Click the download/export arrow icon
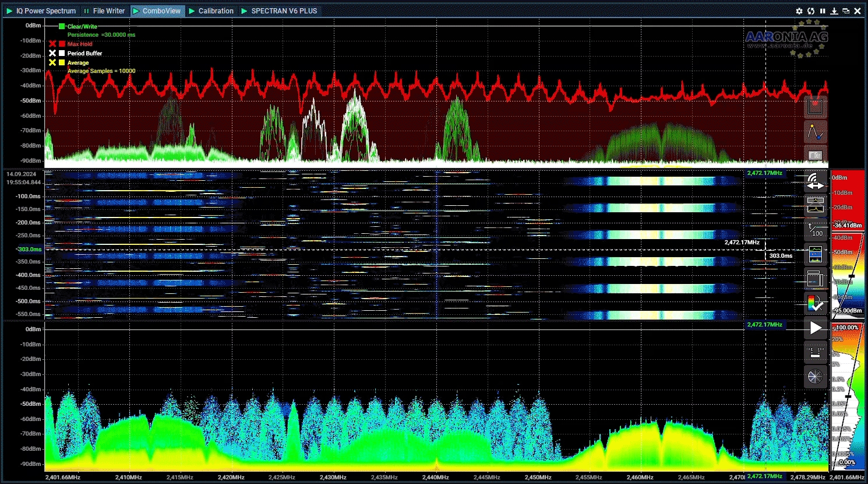This screenshot has height=484, width=868. [834, 11]
